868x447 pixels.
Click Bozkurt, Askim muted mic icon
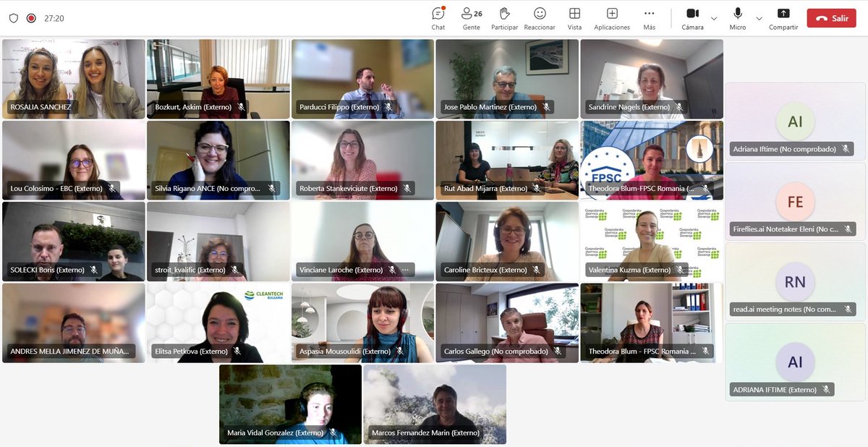pyautogui.click(x=242, y=107)
